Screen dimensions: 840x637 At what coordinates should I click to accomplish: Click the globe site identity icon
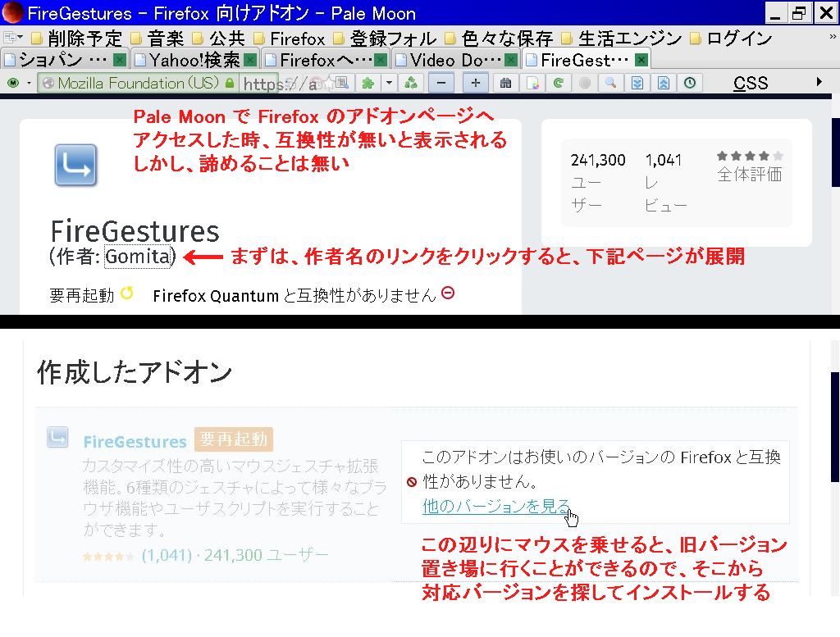[48, 83]
